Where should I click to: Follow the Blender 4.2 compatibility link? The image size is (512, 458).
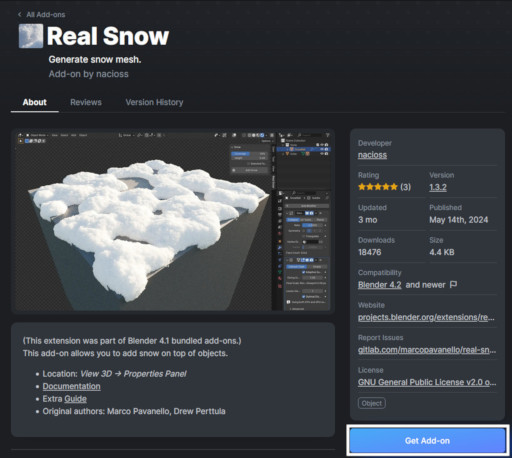click(380, 285)
